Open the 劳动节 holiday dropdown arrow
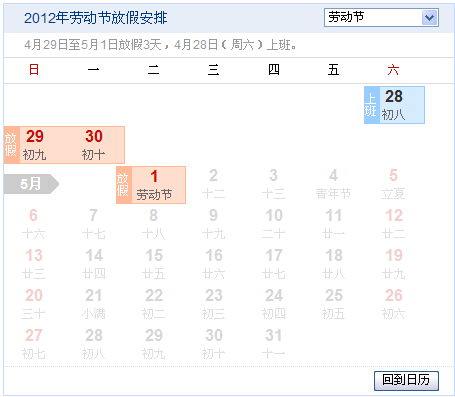This screenshot has height=397, width=455. (429, 18)
